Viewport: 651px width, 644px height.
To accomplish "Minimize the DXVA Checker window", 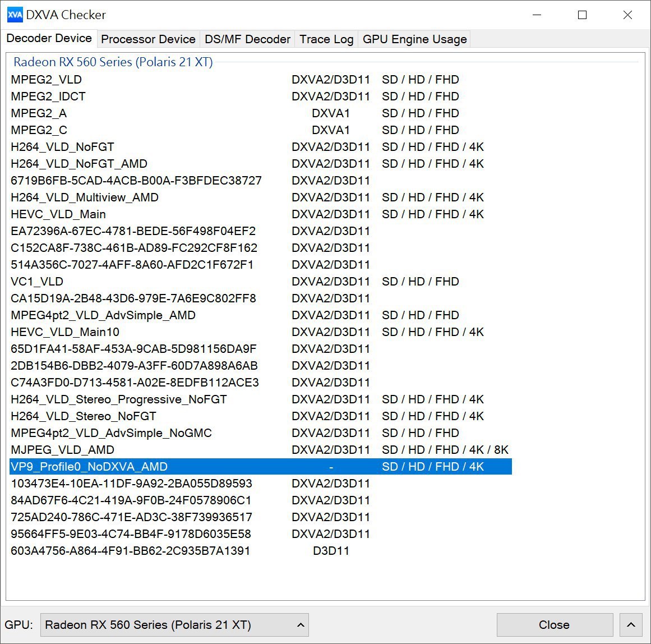I will click(x=537, y=15).
